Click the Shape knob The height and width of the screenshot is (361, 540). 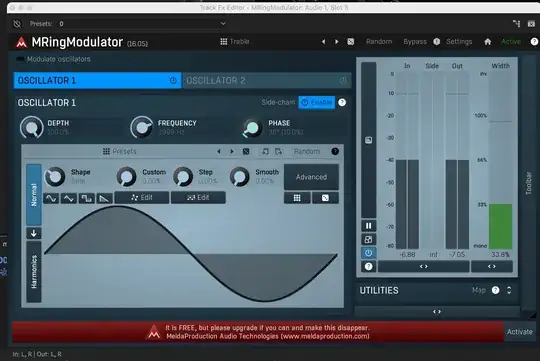tap(55, 176)
